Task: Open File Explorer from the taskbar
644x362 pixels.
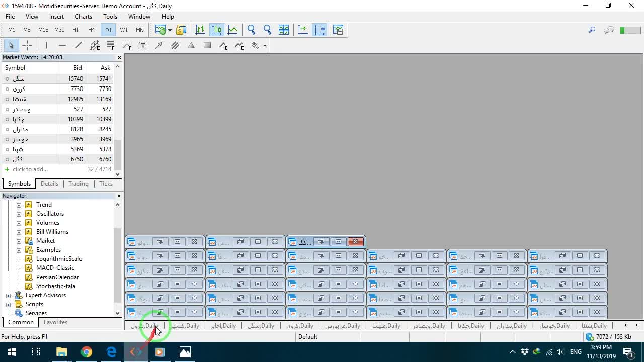Action: point(61,352)
